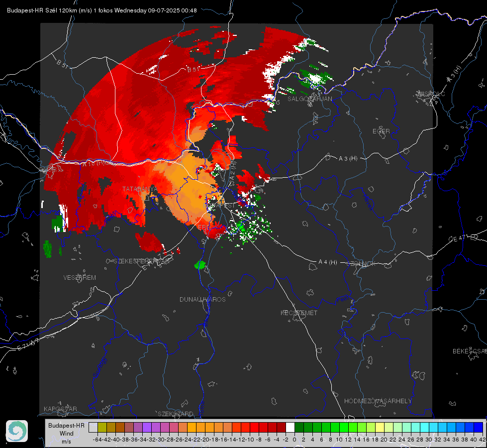487x448 pixels.
Task: Click the DUNAUJVAROS city label
Action: point(202,299)
